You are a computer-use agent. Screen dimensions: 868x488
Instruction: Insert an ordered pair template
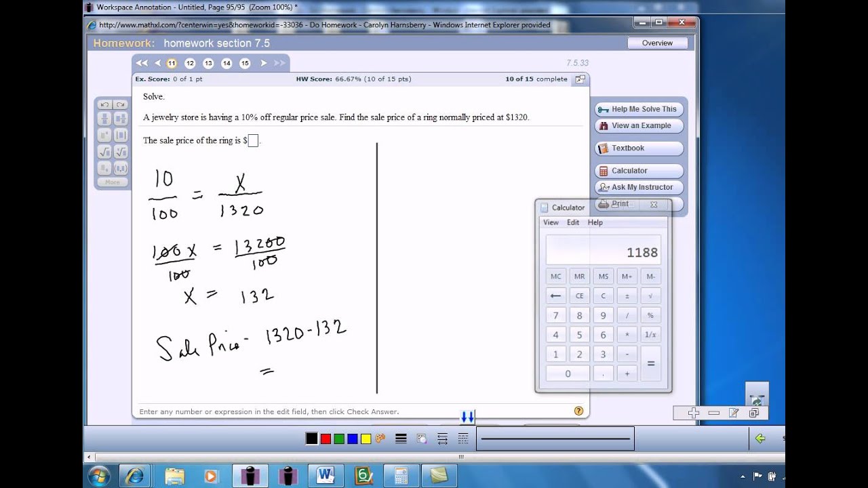(120, 168)
